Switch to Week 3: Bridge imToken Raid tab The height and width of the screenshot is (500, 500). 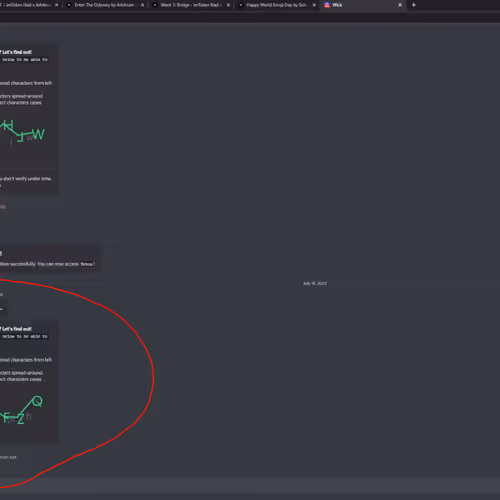click(x=191, y=5)
